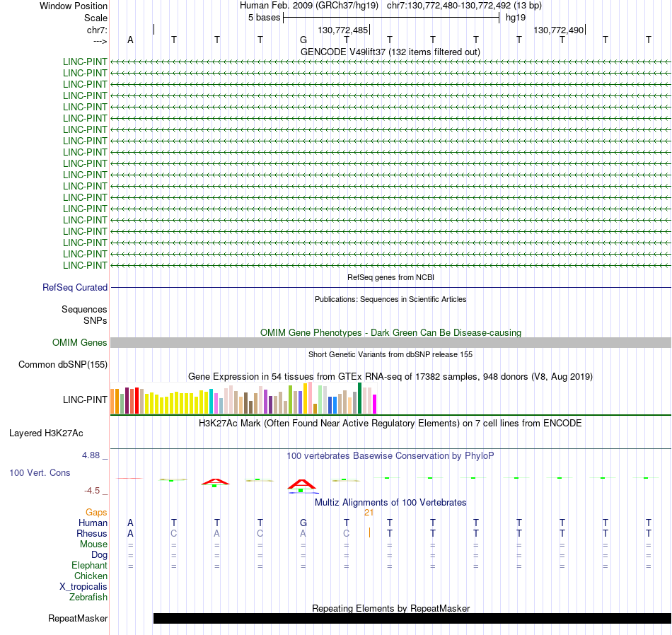Click the orange Gaps label
Viewport: 672px width, 635px height.
click(x=96, y=513)
